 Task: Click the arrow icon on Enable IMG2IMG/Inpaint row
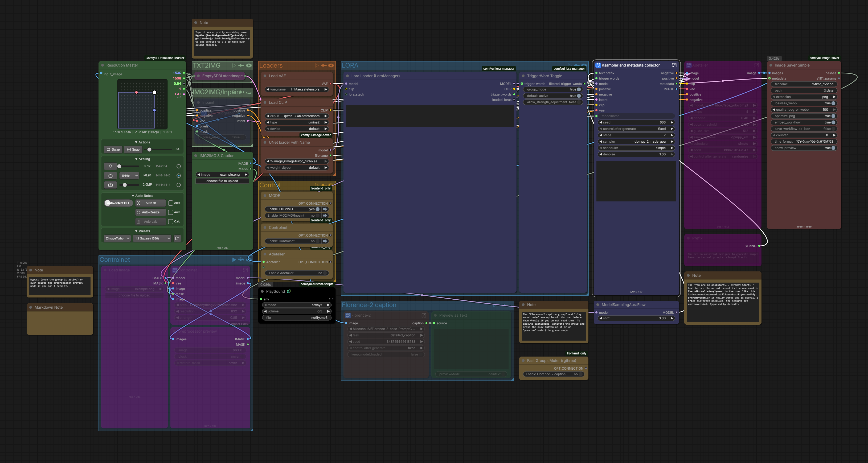point(325,216)
